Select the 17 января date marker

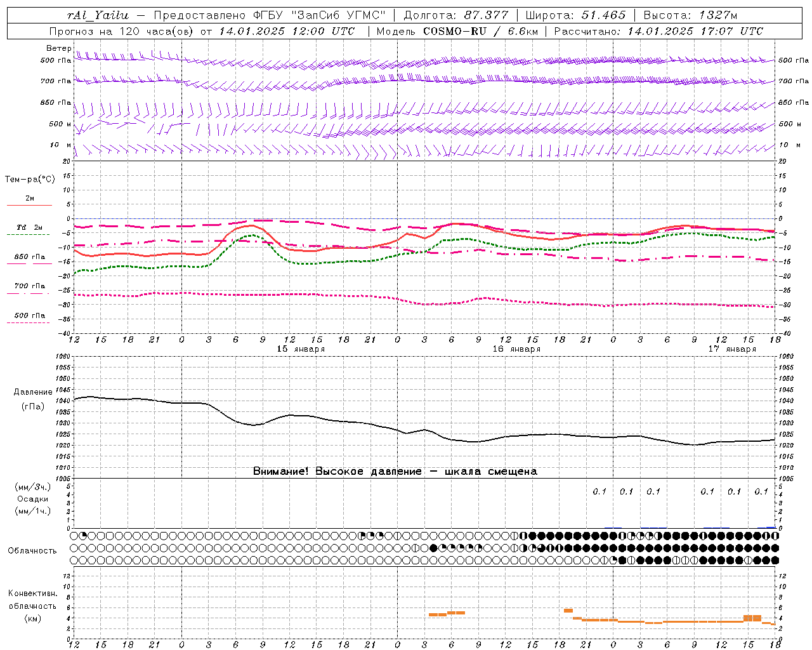[x=732, y=349]
